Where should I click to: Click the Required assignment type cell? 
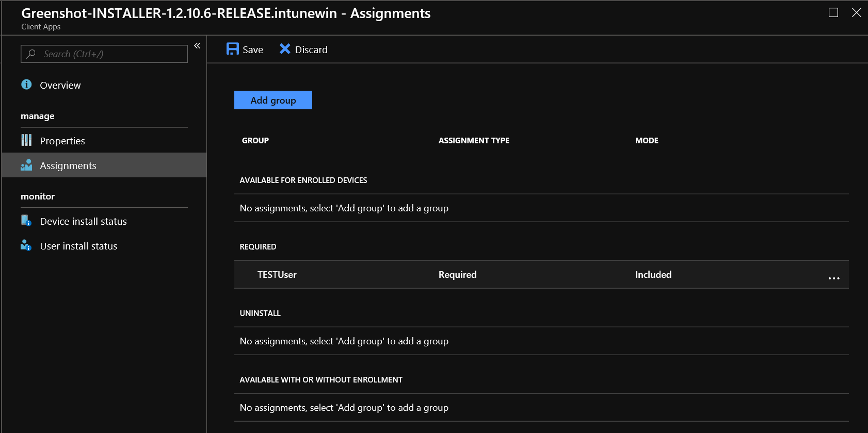[x=458, y=275]
